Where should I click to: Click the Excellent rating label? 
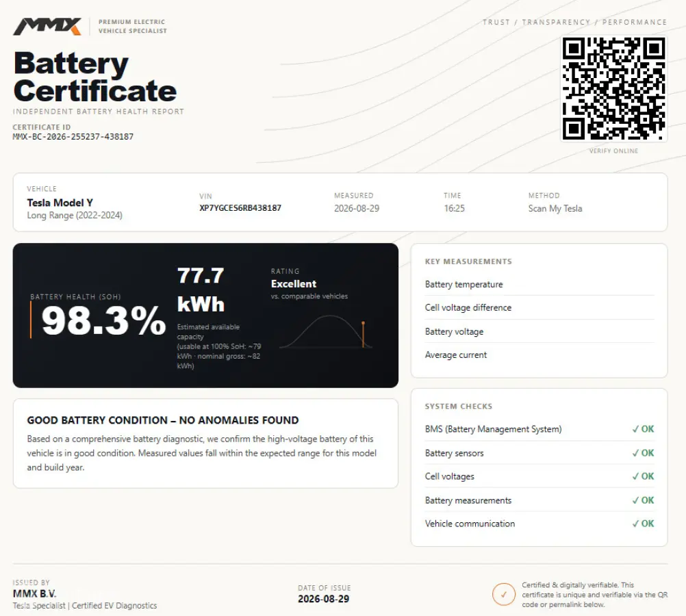(294, 283)
